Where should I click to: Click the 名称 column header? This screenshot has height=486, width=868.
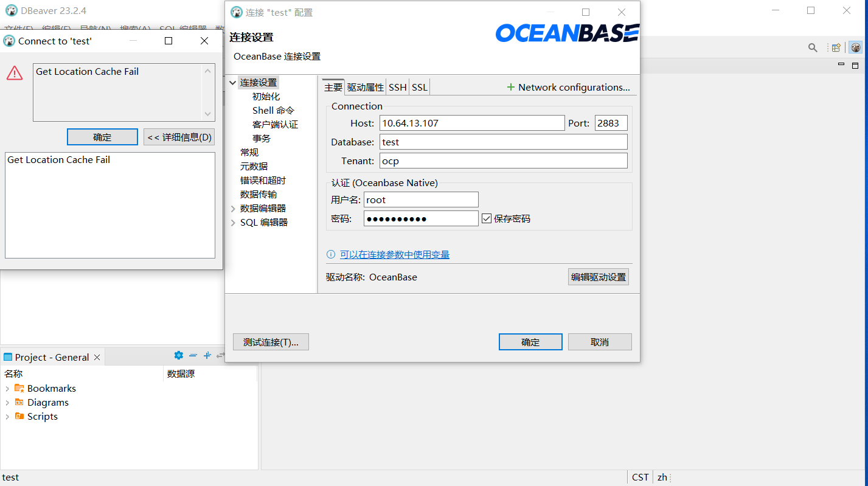point(13,373)
